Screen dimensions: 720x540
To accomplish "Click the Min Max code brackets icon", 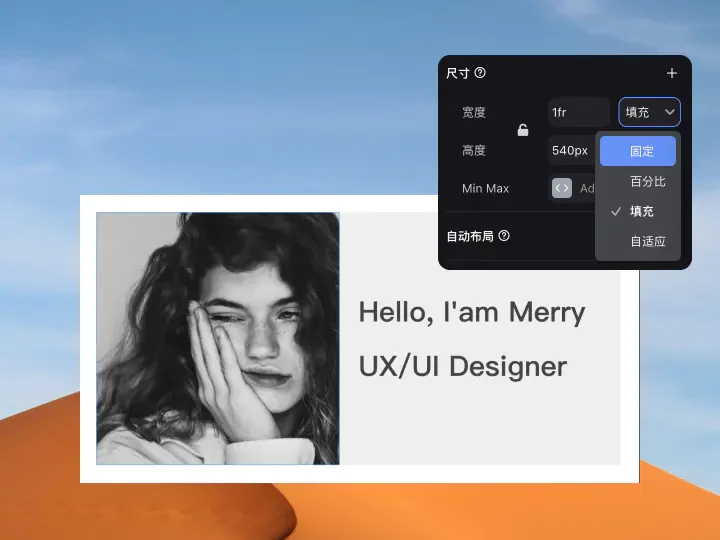I will tap(562, 188).
